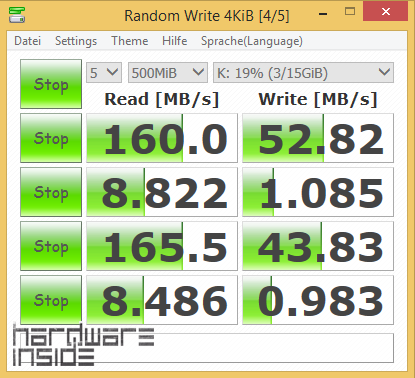
Task: Open the Datei menu
Action: tap(27, 41)
